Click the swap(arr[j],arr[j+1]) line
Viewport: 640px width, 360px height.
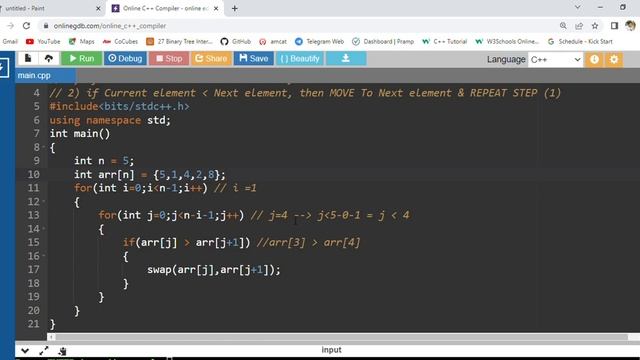point(214,269)
